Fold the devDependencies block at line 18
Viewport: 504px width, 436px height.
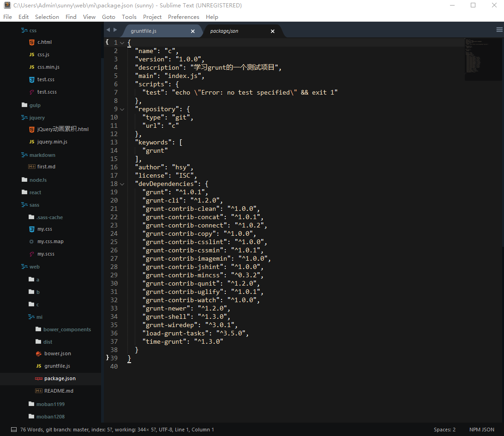click(x=122, y=184)
